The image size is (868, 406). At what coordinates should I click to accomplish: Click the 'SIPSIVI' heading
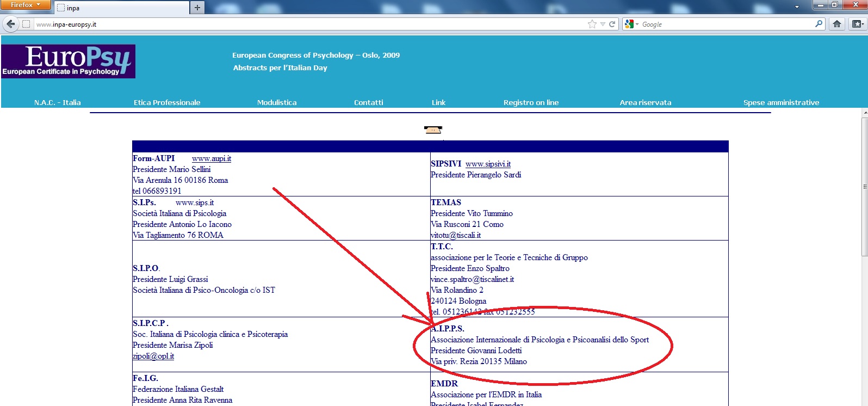pos(446,164)
